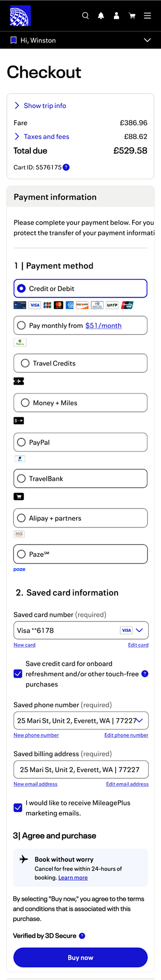Uncheck MileagePlus marketing emails checkbox
161x980 pixels.
pos(18,808)
